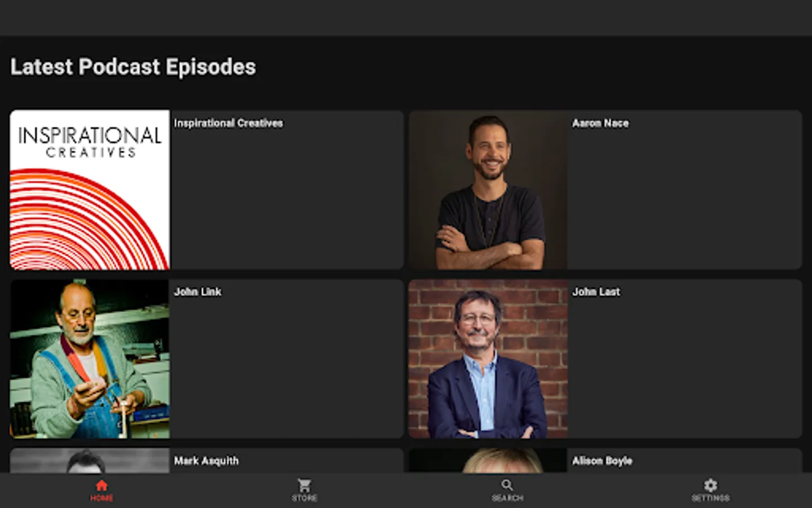This screenshot has width=812, height=508.
Task: Open the Store cart icon
Action: (x=304, y=485)
